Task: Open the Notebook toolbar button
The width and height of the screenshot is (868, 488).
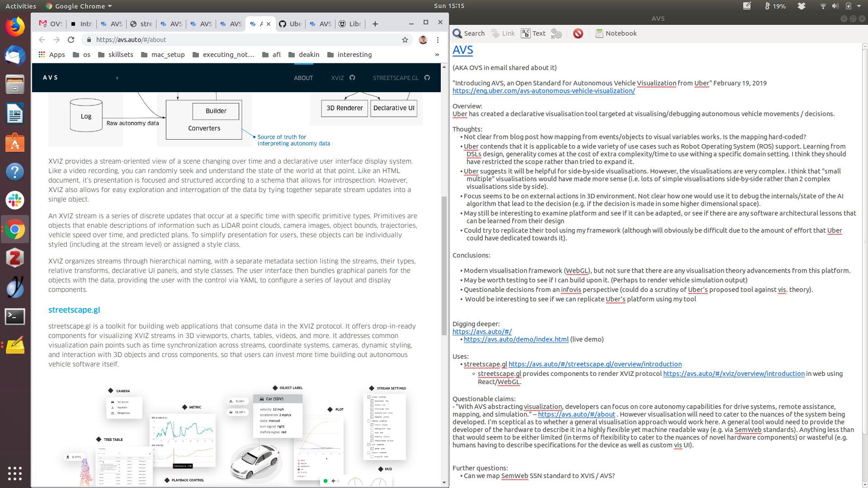Action: (x=616, y=33)
